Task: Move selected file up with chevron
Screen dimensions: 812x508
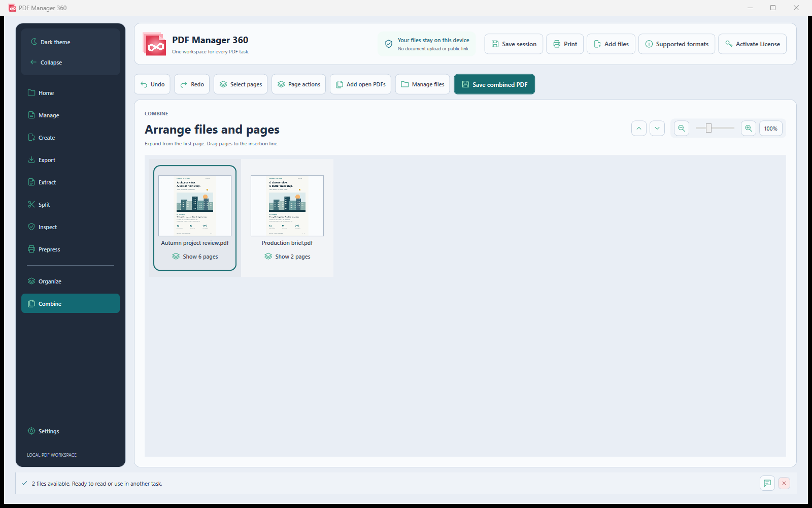Action: click(x=639, y=129)
